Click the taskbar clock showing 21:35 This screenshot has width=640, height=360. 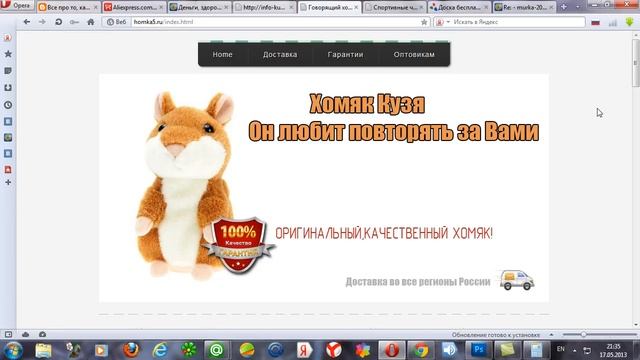point(613,351)
